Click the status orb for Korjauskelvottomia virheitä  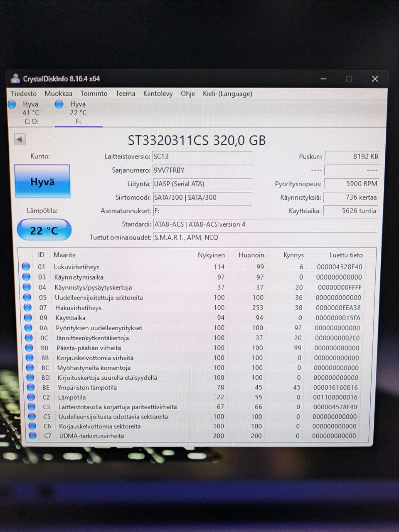click(x=30, y=358)
